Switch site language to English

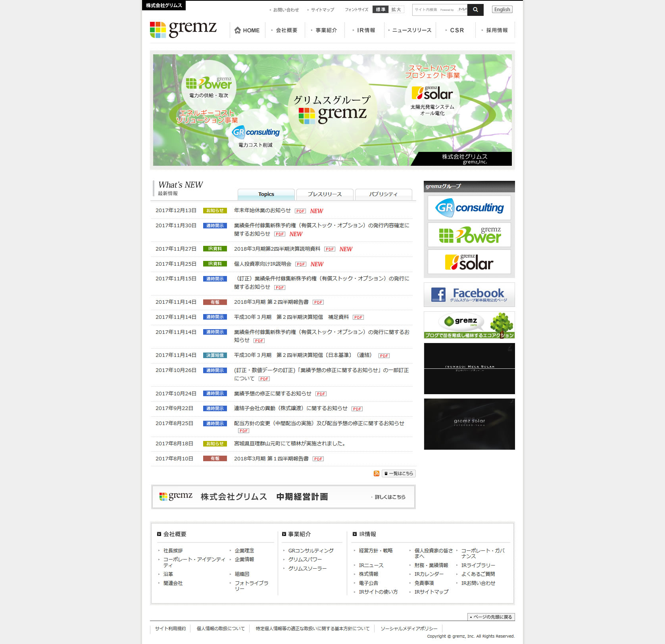pyautogui.click(x=502, y=10)
